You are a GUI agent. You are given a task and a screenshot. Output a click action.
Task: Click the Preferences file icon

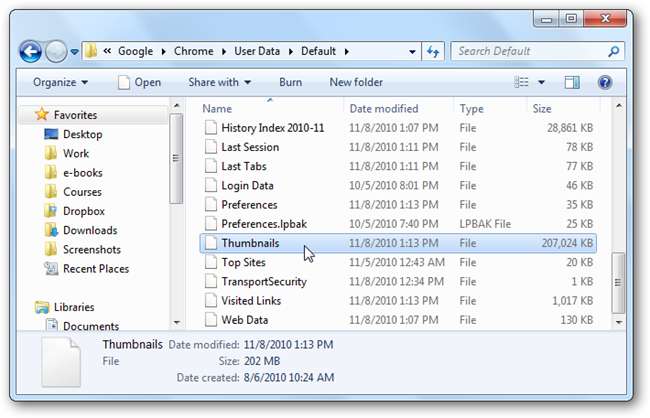point(211,204)
